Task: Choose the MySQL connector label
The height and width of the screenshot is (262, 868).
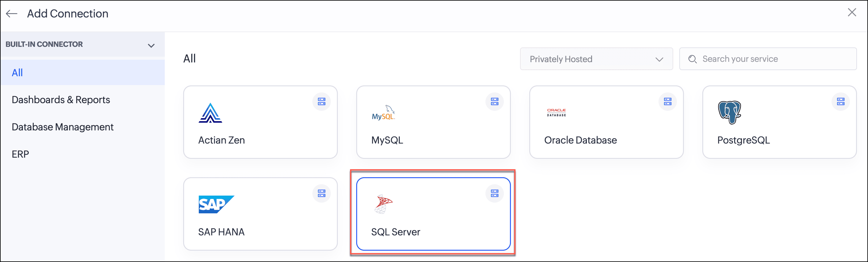Action: (x=387, y=140)
